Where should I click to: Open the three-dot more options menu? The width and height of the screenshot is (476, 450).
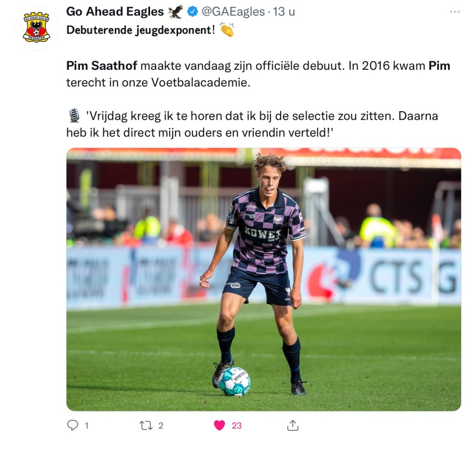455,12
